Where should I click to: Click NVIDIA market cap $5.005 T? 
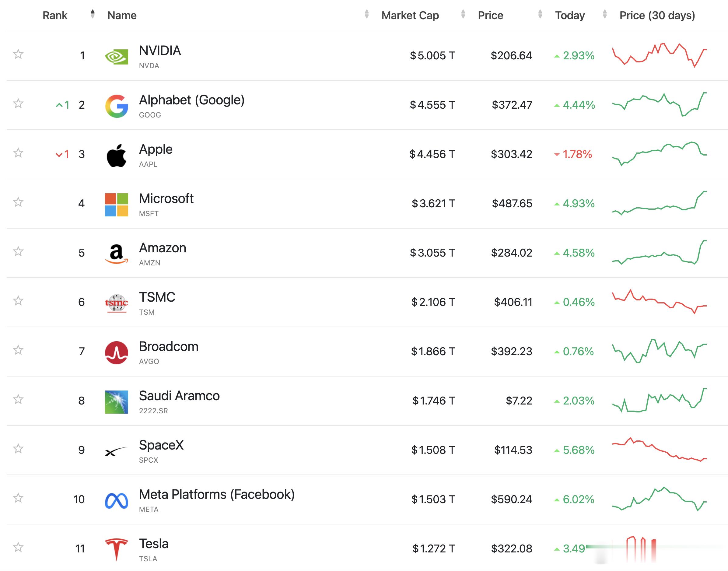[x=432, y=55]
